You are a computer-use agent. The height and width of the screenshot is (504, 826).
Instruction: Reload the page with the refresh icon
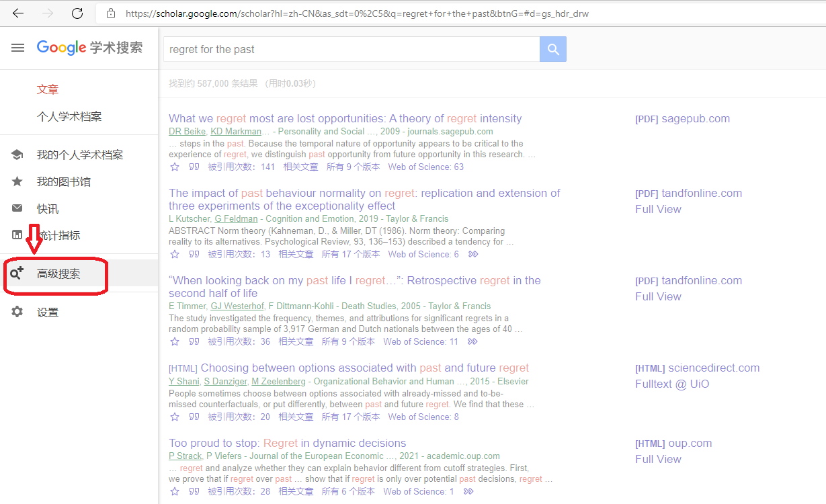pos(77,13)
